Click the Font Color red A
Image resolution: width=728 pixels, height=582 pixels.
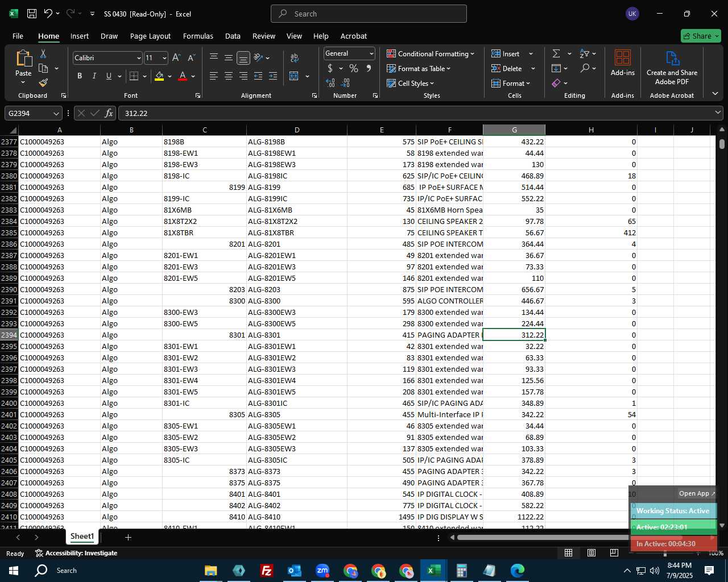183,76
